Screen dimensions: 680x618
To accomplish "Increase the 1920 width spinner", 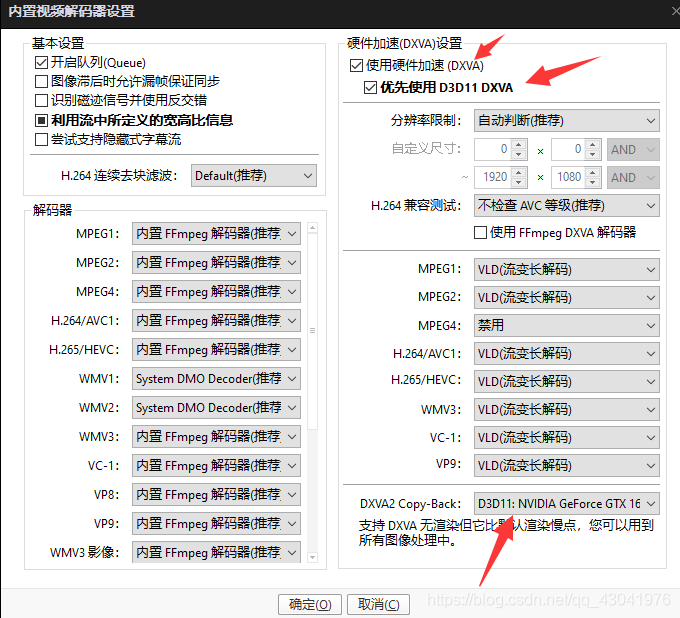I will [x=519, y=172].
